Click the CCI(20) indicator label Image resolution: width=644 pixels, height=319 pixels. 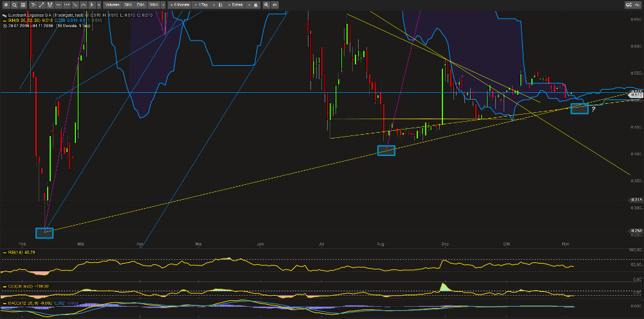(21, 285)
